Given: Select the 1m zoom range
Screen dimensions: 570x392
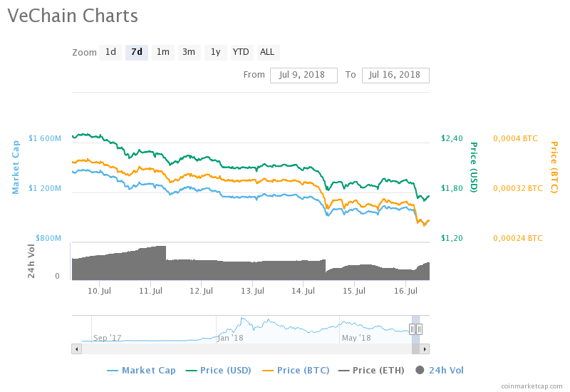Looking at the screenshot, I should click(x=163, y=52).
